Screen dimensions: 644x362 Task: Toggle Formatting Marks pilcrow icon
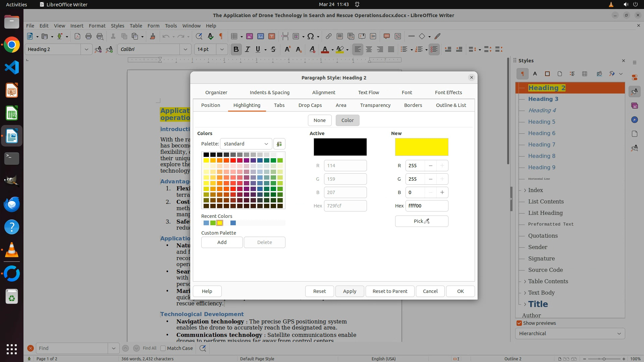[x=221, y=36]
